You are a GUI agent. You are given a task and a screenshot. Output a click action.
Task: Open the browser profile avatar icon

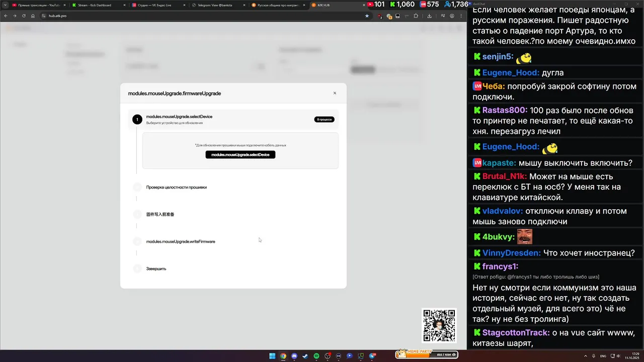(452, 16)
